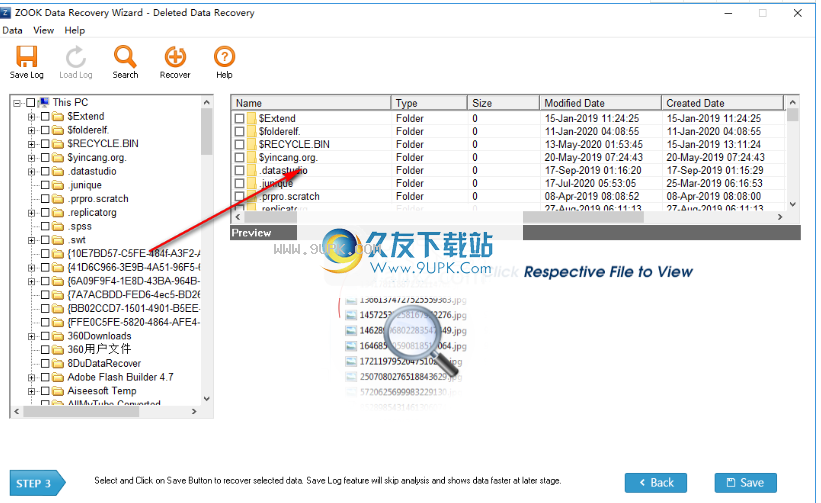Click the Back button
Image resolution: width=821 pixels, height=503 pixels.
(x=656, y=483)
